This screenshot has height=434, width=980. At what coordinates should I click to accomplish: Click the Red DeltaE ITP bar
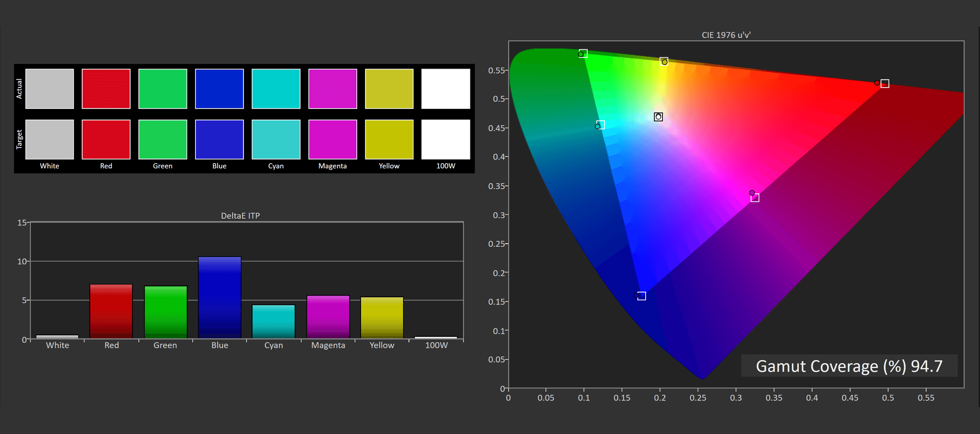point(111,311)
